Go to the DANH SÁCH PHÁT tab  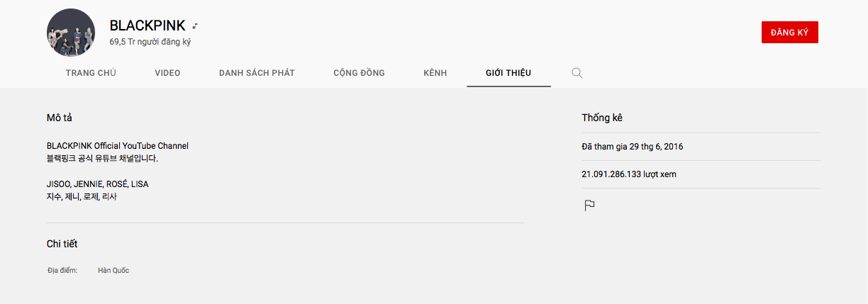click(257, 73)
